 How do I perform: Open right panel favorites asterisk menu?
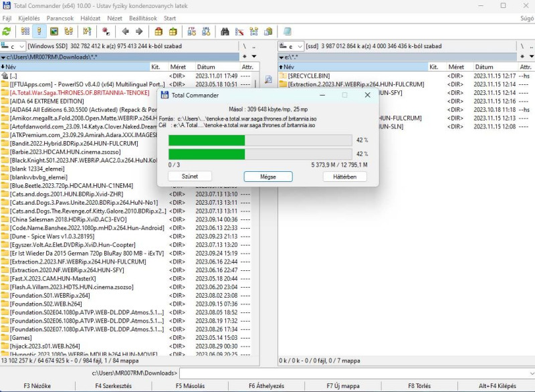[x=522, y=57]
